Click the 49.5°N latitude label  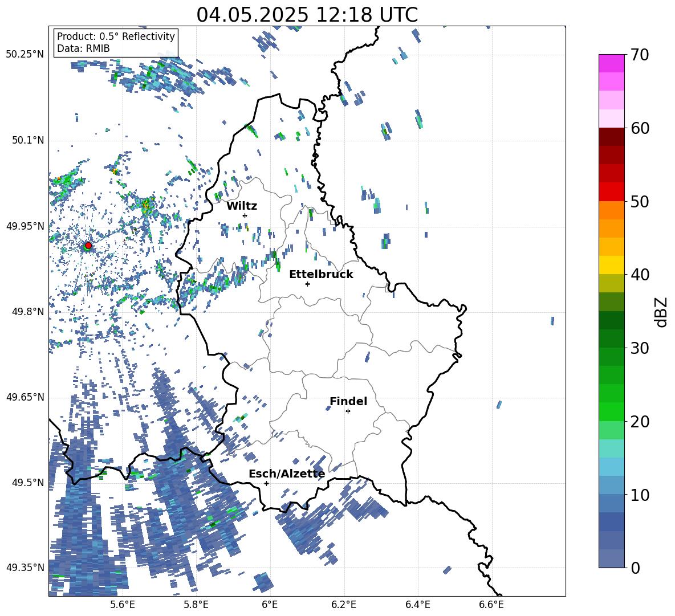(28, 483)
